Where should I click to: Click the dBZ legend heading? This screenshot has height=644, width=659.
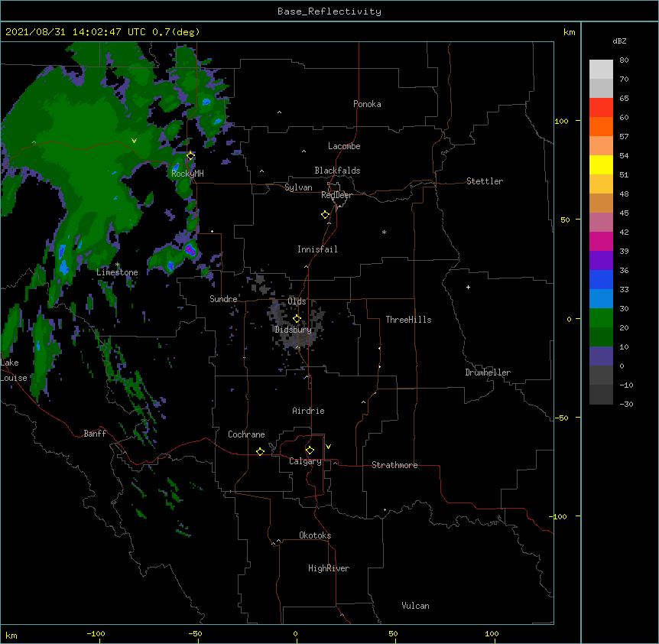tap(619, 41)
